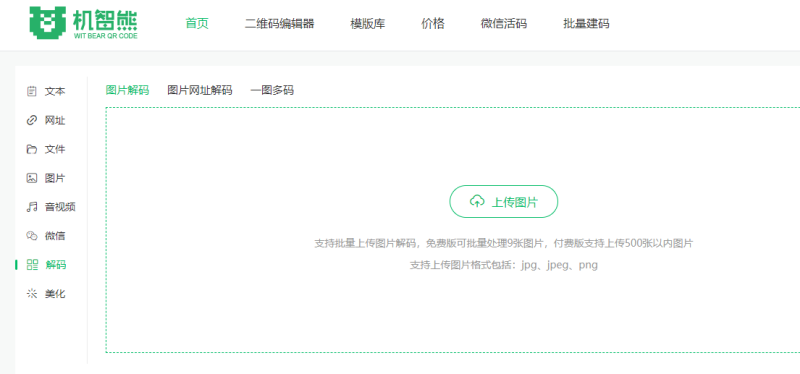Switch to the 一图多码 tab
The height and width of the screenshot is (374, 800).
tap(272, 90)
